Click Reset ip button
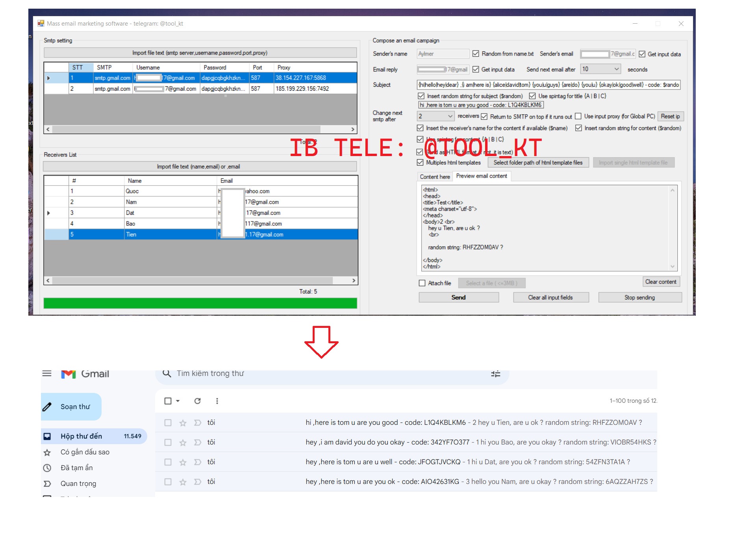Image resolution: width=756 pixels, height=547 pixels. 670,116
